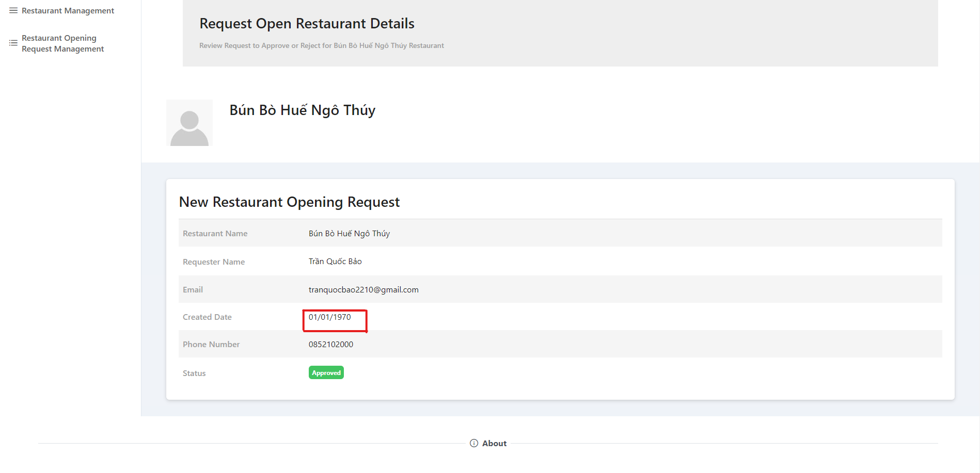Screen dimensions: 980x473
Task: Select the list icon next to Restaurant Opening Request Management
Action: click(x=13, y=42)
